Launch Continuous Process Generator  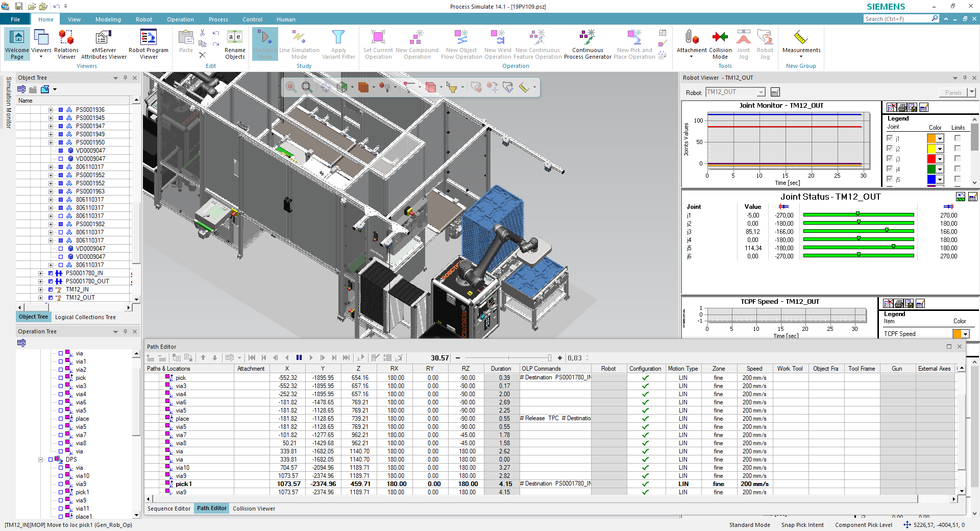pos(587,44)
